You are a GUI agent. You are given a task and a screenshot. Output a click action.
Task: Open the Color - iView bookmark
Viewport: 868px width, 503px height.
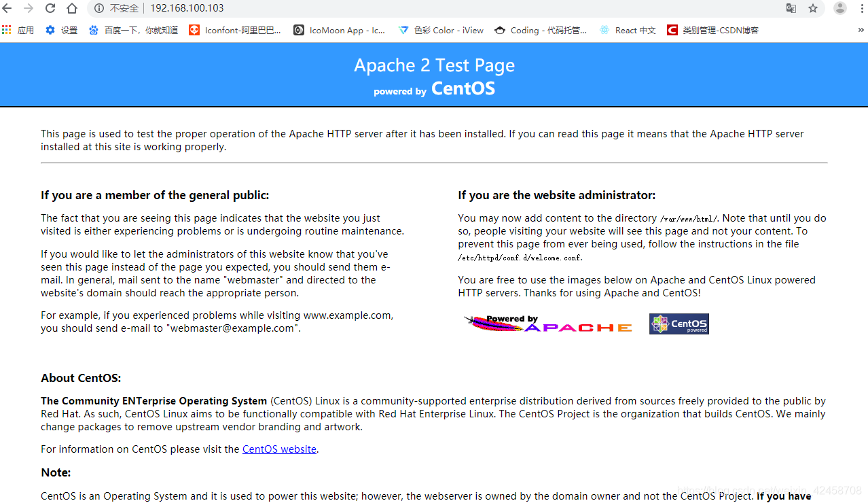441,30
